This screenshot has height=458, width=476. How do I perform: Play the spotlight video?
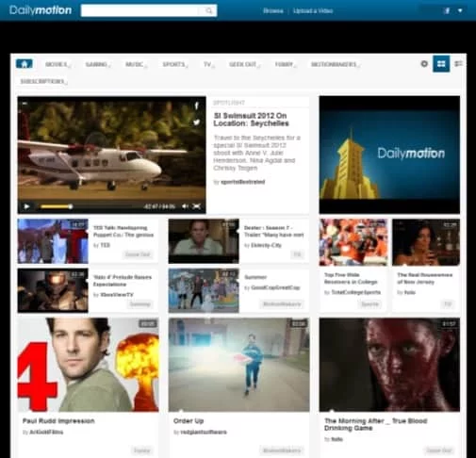point(26,206)
